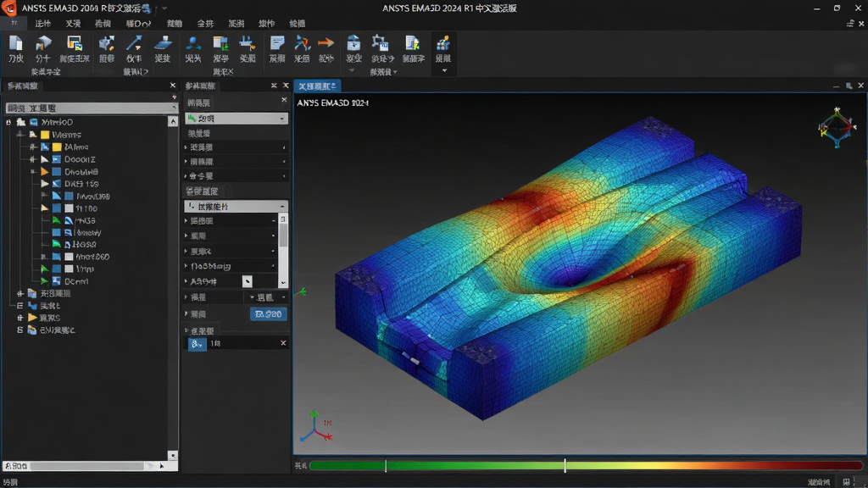
Task: Toggle the yellow square in the 'Vvtems' row
Action: (x=45, y=135)
